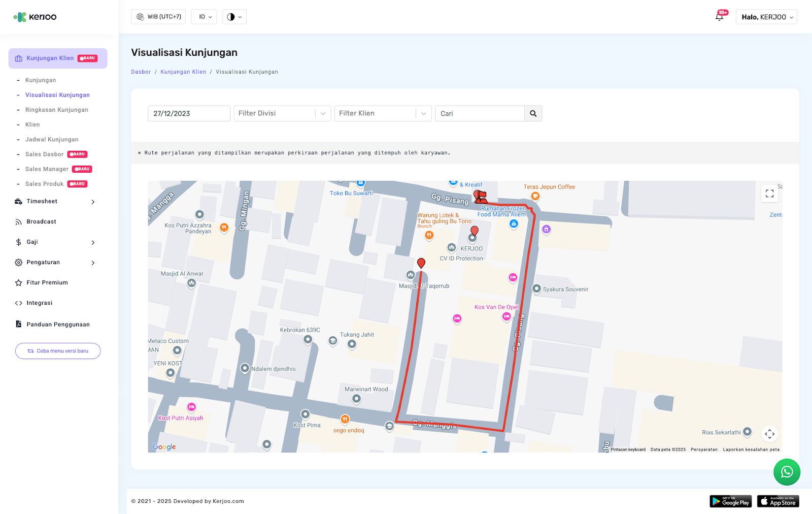Open the Filter Divisi dropdown

[282, 113]
